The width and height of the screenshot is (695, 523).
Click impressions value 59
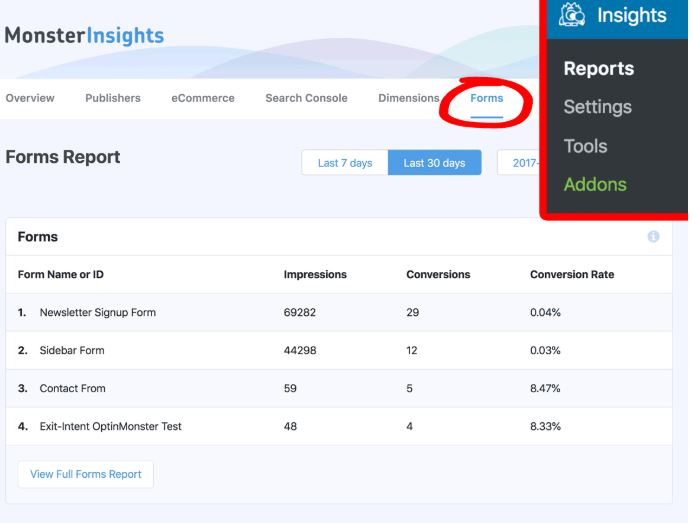[x=290, y=388]
